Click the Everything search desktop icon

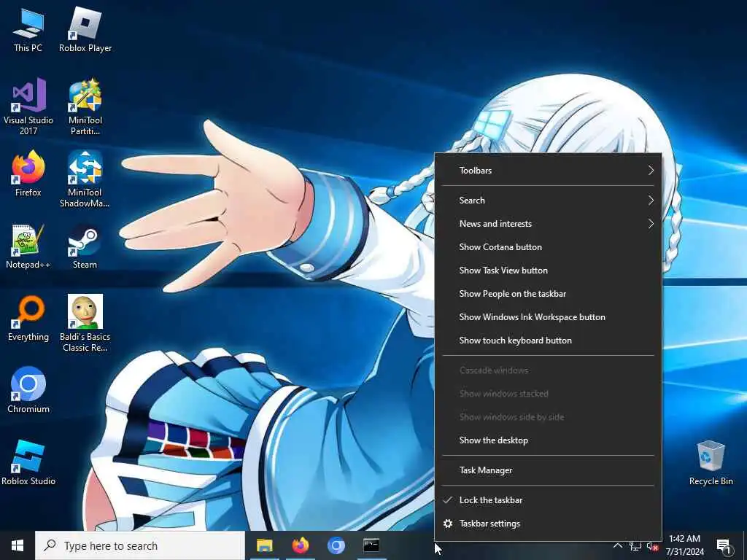28,319
